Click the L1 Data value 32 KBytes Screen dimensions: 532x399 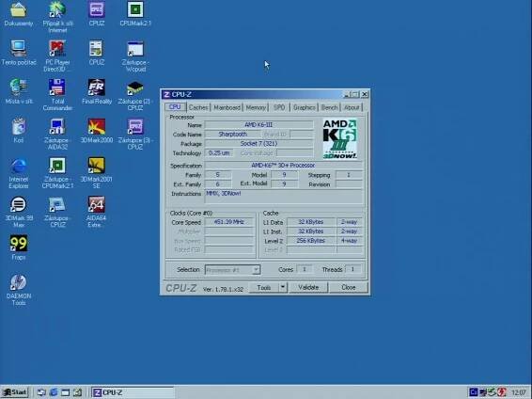[x=311, y=222]
